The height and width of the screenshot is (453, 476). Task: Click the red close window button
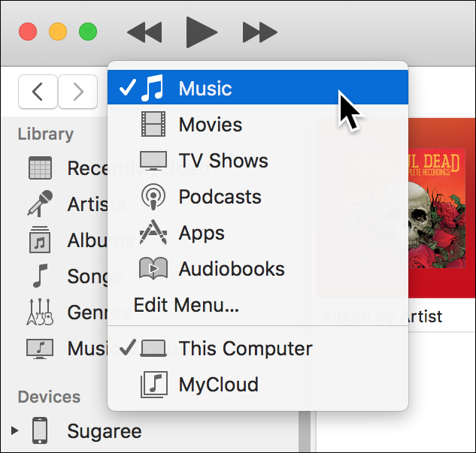tap(28, 32)
